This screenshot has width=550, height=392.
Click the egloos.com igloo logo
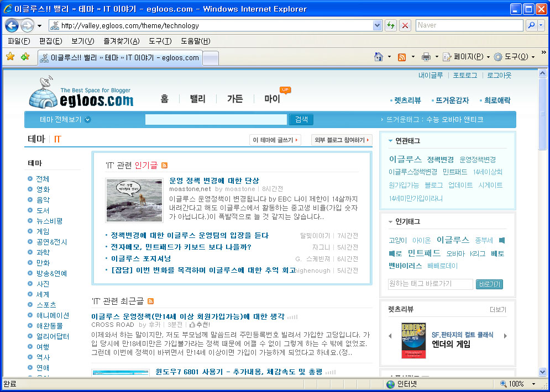pyautogui.click(x=81, y=92)
